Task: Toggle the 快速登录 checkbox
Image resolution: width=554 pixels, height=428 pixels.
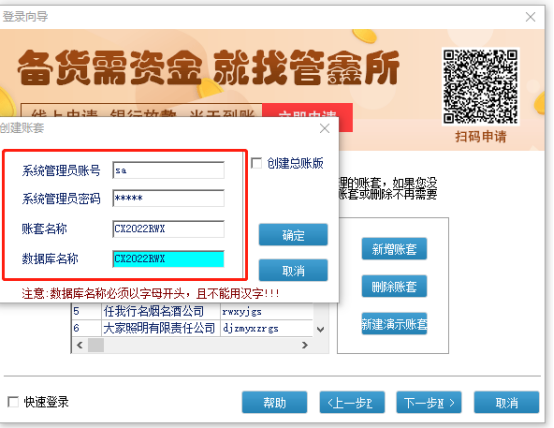Action: tap(13, 402)
